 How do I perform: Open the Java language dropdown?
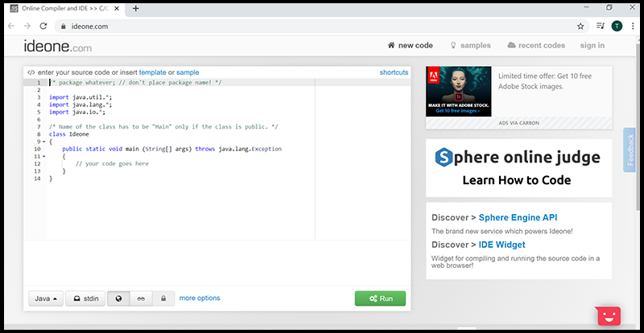[x=46, y=298]
